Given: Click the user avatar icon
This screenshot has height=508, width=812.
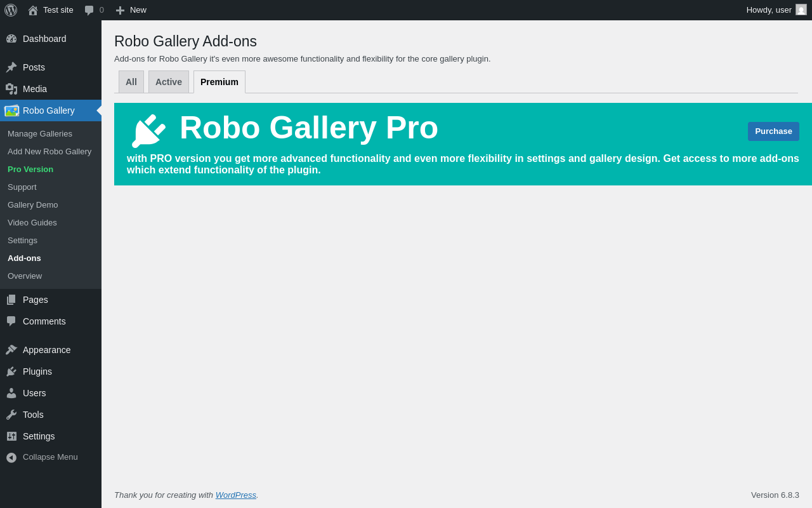Looking at the screenshot, I should tap(801, 10).
